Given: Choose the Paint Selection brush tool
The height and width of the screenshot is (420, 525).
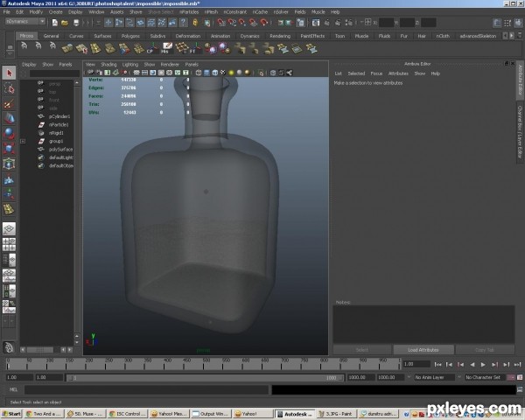Looking at the screenshot, I should (9, 104).
